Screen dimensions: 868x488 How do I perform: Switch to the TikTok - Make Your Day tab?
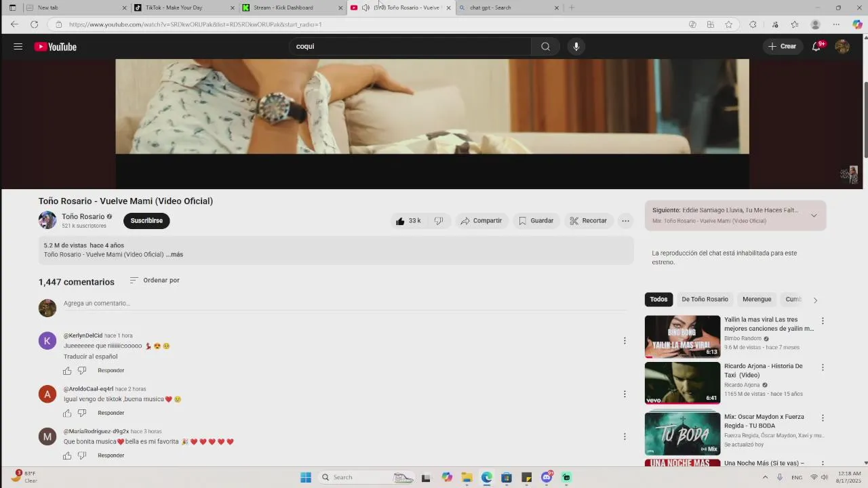182,7
